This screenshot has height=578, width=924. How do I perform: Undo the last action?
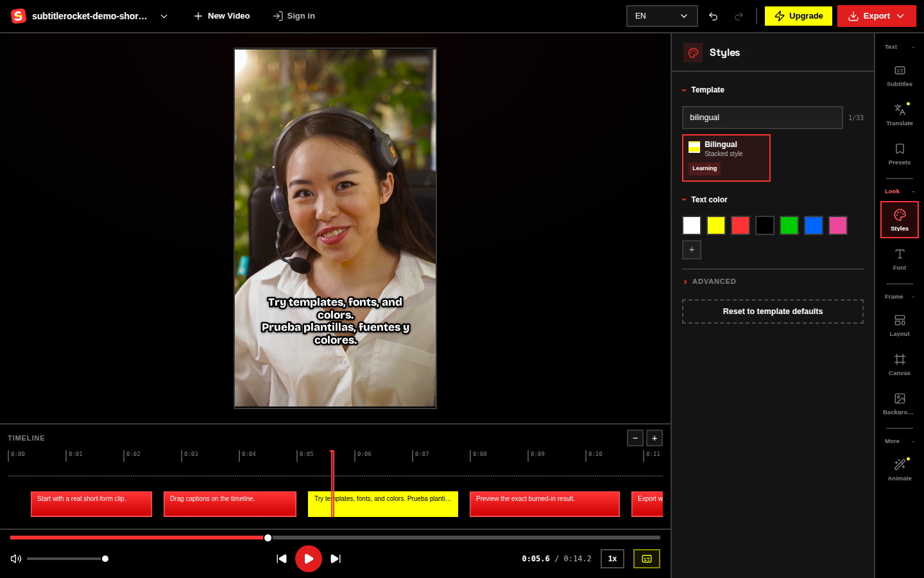pos(713,16)
